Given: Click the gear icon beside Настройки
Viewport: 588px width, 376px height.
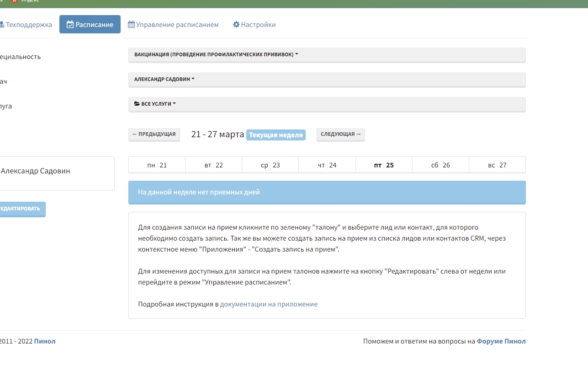Looking at the screenshot, I should pos(236,25).
